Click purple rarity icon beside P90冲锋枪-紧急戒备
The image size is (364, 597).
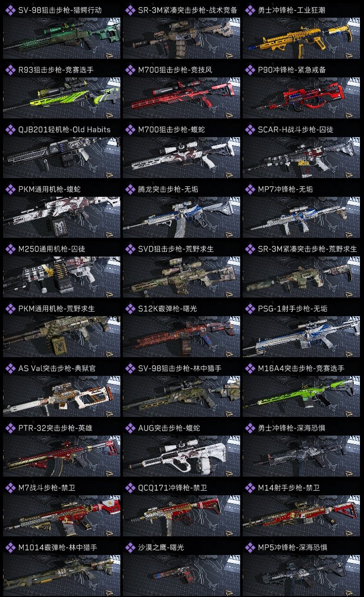pyautogui.click(x=250, y=70)
